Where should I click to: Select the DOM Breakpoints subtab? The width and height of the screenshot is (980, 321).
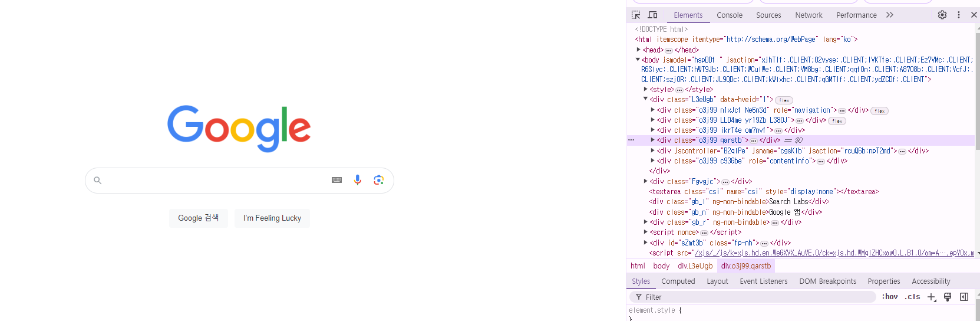[x=827, y=281]
